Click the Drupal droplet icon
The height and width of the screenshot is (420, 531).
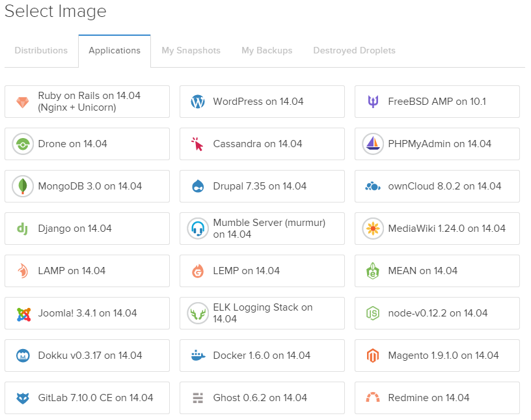[x=198, y=186]
